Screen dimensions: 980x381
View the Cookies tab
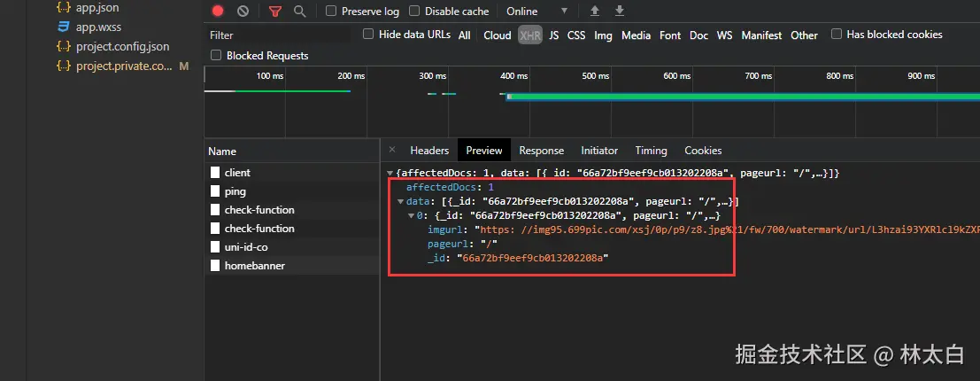(703, 150)
